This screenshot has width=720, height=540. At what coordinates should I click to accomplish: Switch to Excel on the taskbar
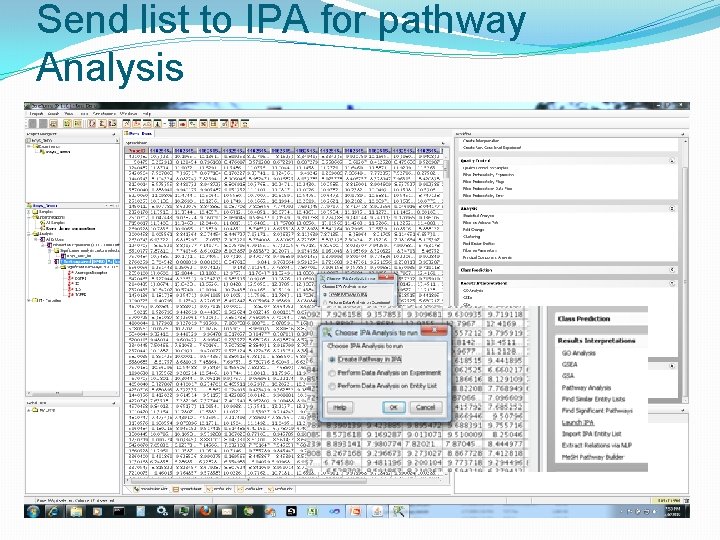click(x=313, y=511)
